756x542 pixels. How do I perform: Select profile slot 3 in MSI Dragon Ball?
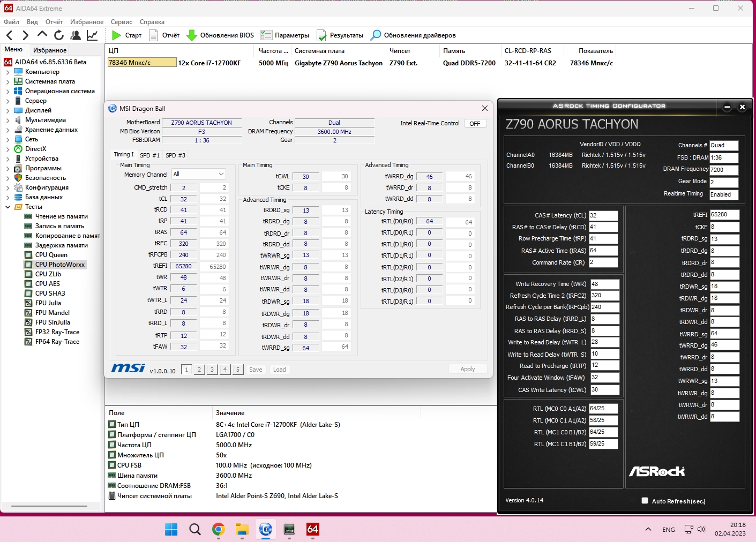click(212, 370)
